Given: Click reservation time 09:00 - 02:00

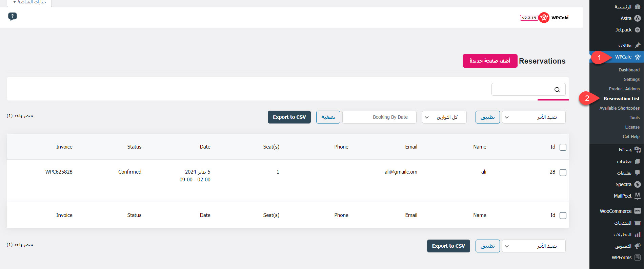Looking at the screenshot, I should pos(195,180).
